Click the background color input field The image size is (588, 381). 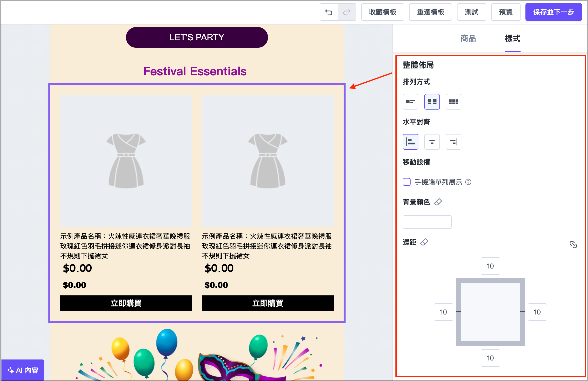pos(427,222)
